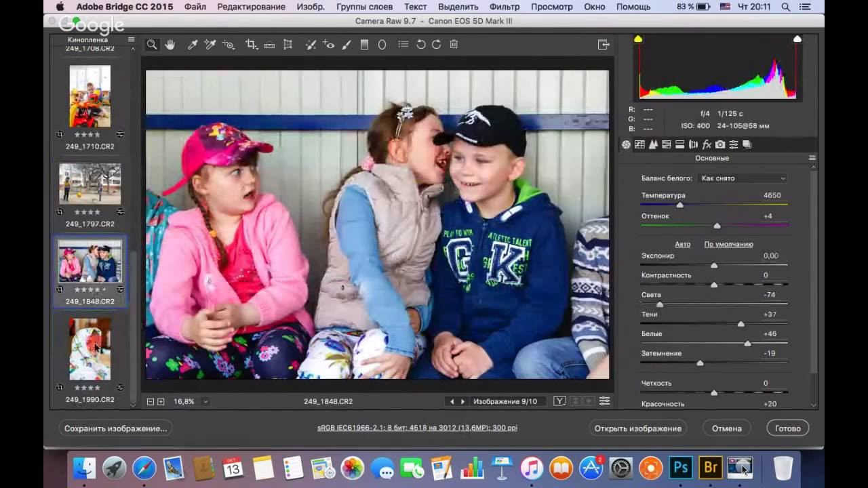Select the Graduated Filter tool
868x488 pixels.
point(364,45)
